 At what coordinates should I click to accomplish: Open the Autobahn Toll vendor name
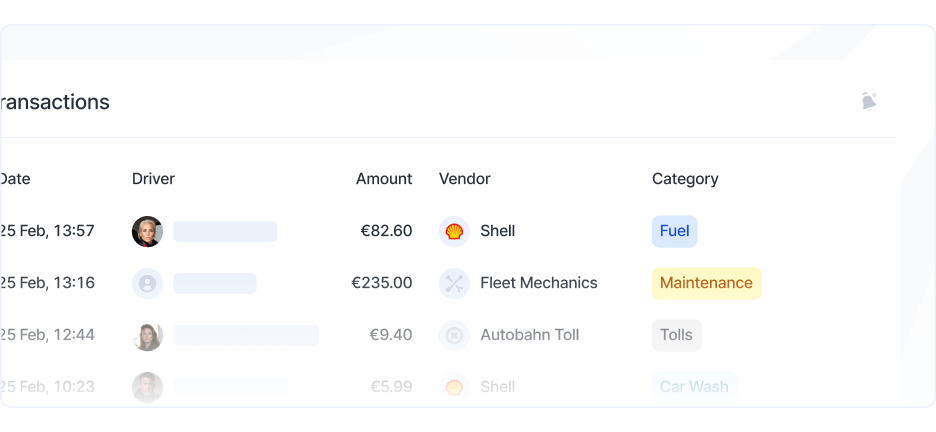[x=529, y=335]
